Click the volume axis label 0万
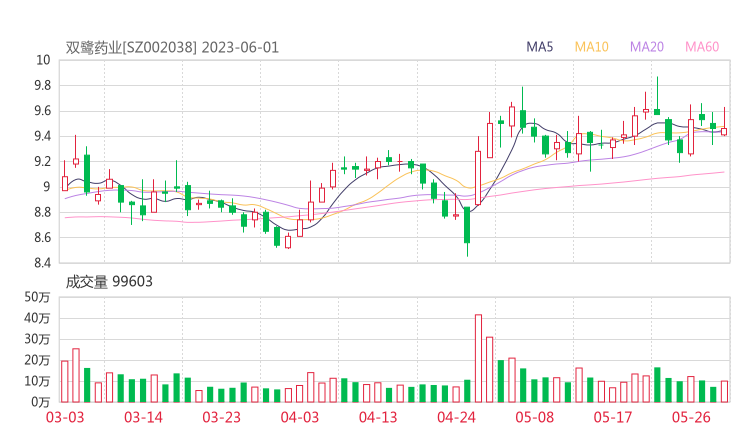Image resolution: width=740 pixels, height=440 pixels. tap(41, 402)
